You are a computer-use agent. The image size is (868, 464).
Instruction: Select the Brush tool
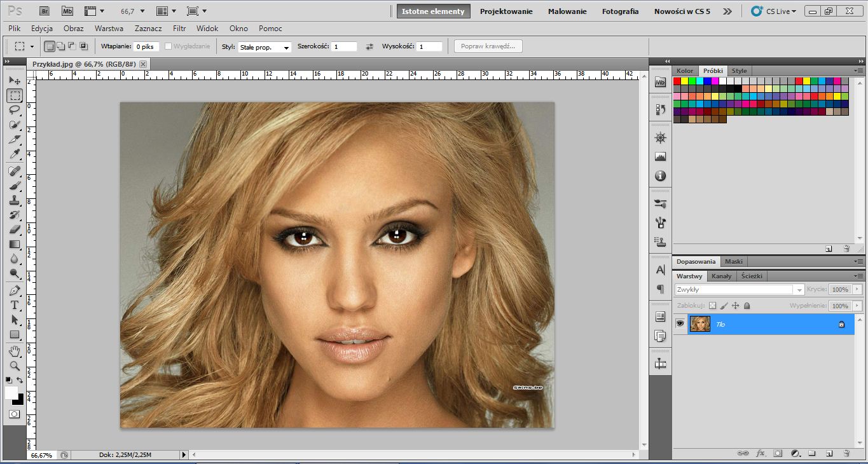(15, 186)
